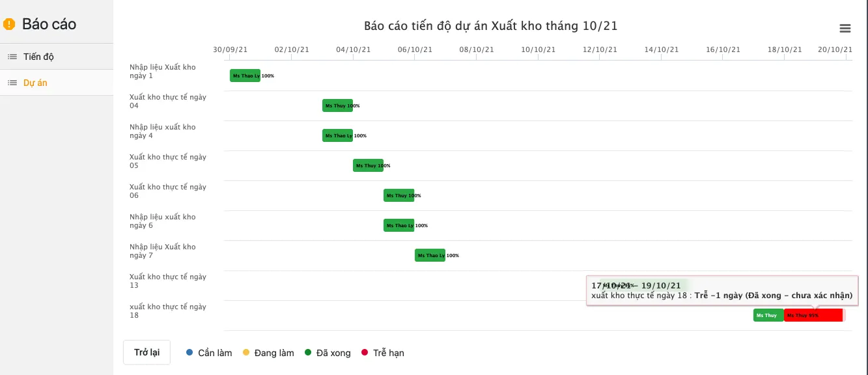The height and width of the screenshot is (375, 868).
Task: Click the list icon next to Dự án
Action: pyautogui.click(x=12, y=83)
